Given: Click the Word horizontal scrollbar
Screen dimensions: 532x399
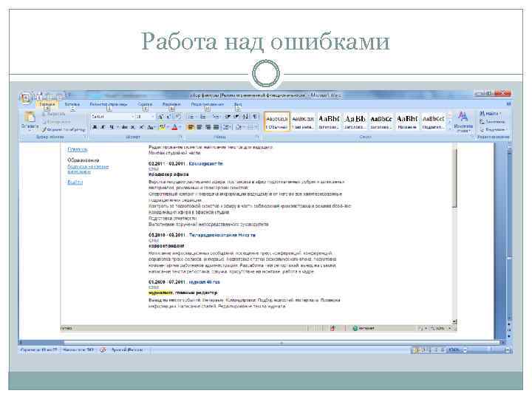Looking at the screenshot, I should (282, 343).
